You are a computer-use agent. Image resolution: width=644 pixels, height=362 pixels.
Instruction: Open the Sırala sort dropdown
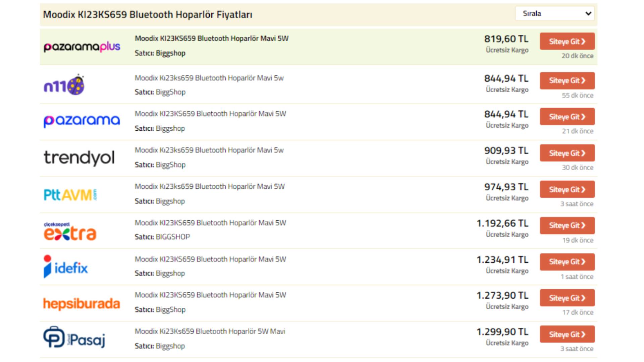(555, 14)
